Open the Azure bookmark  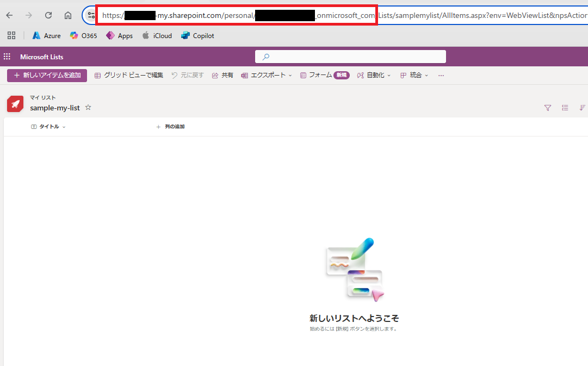click(x=46, y=36)
